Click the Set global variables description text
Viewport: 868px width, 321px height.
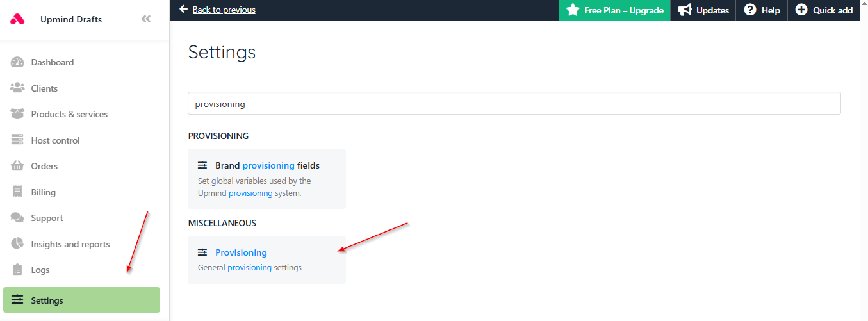point(254,186)
